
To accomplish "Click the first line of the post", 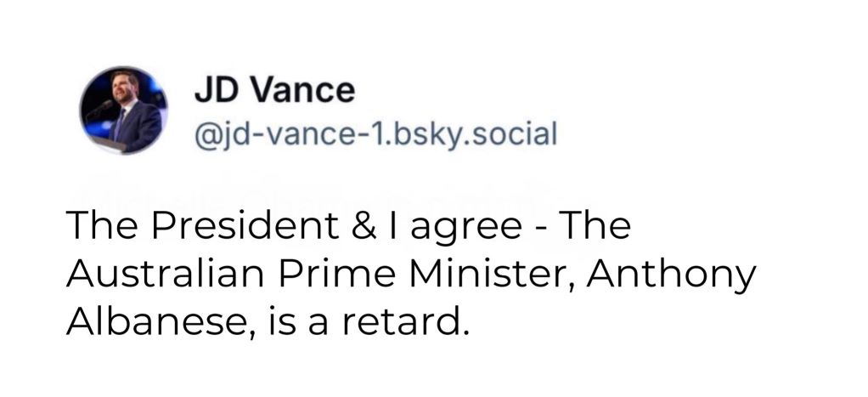I will pyautogui.click(x=348, y=228).
